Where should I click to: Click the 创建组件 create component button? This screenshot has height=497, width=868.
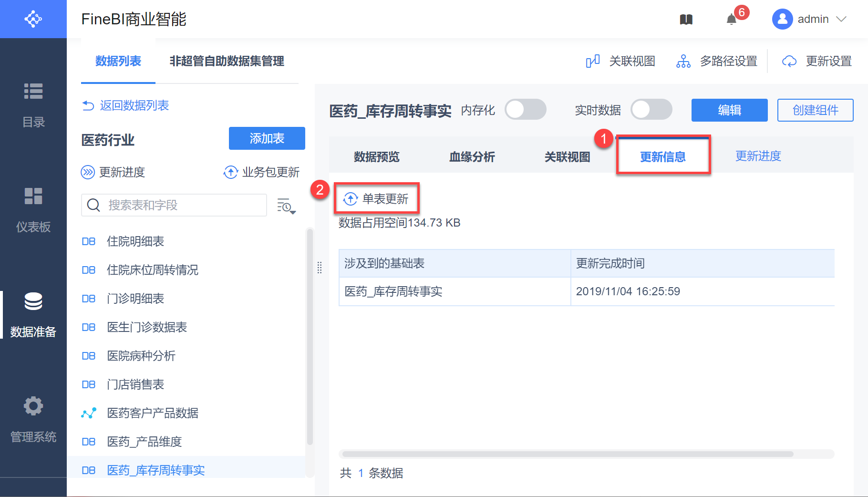pos(816,110)
